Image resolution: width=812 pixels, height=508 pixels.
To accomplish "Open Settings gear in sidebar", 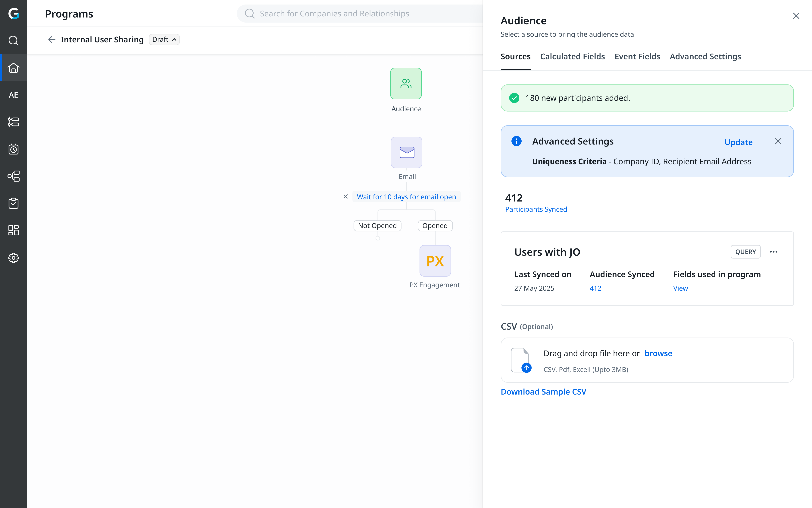I will pyautogui.click(x=13, y=258).
